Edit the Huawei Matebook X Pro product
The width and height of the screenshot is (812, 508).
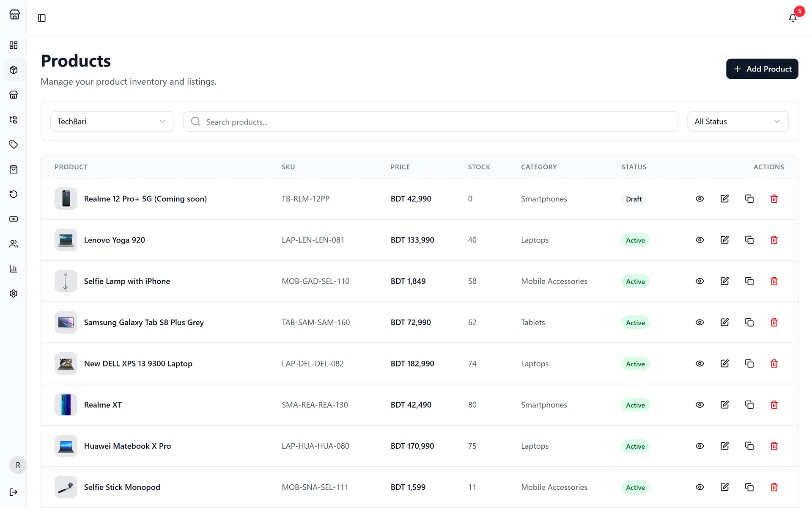click(x=724, y=446)
